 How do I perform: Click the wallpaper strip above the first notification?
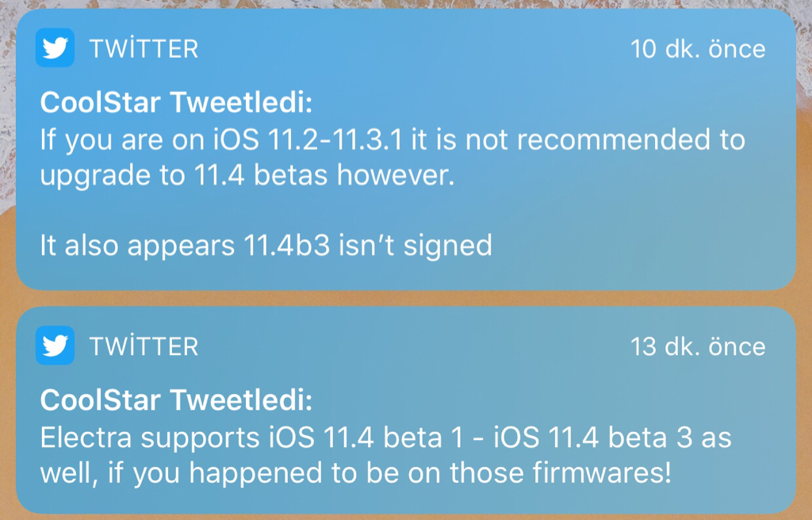406,5
